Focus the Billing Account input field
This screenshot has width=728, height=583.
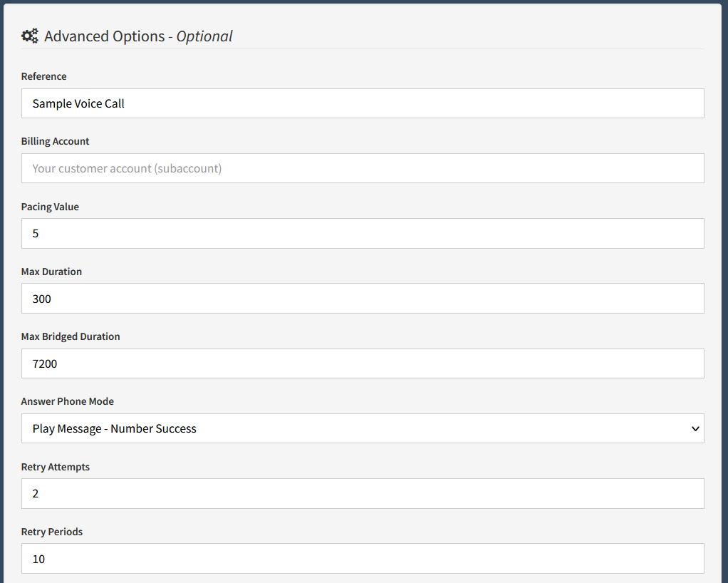coord(285,168)
